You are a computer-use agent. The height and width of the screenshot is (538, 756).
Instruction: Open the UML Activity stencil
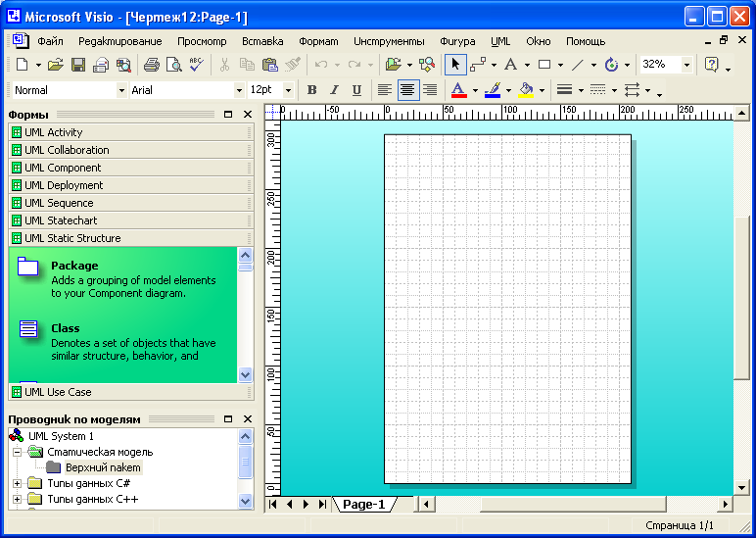click(130, 132)
